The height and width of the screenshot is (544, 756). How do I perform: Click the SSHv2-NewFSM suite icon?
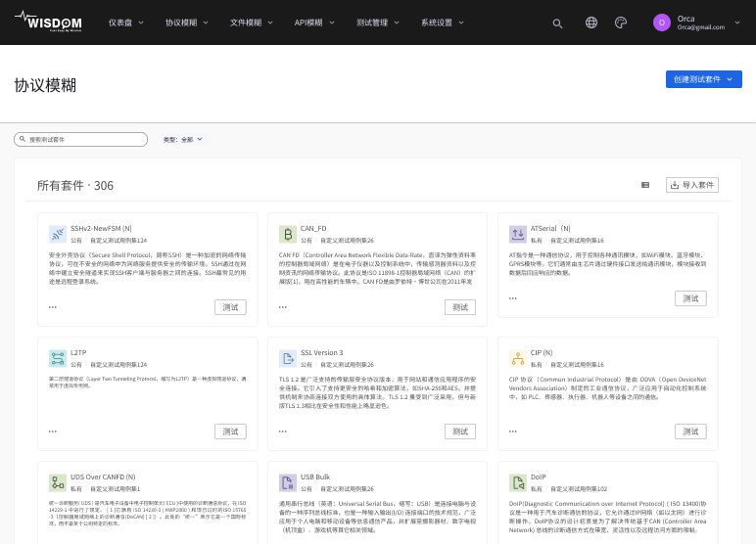click(x=58, y=234)
